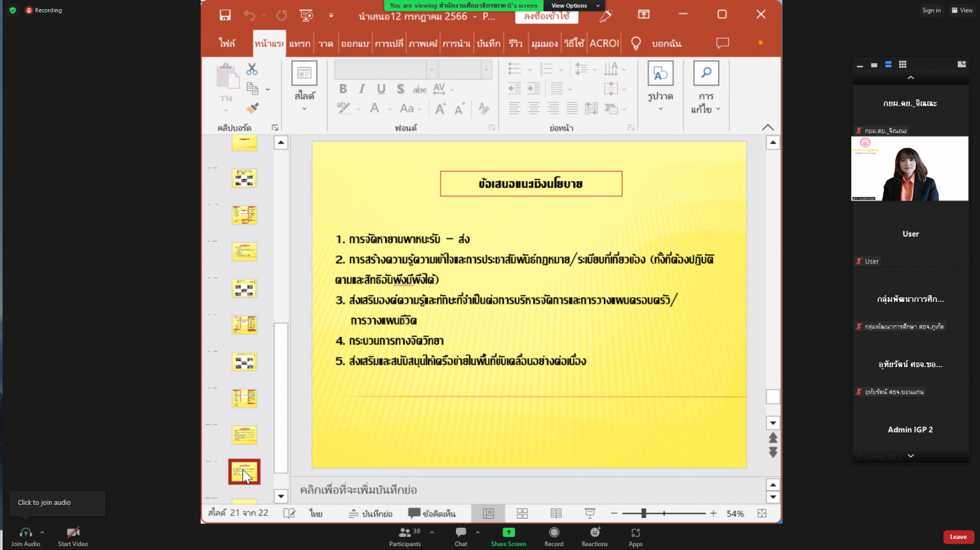Toggle Justify paragraph alignment
The height and width of the screenshot is (550, 980).
(572, 108)
